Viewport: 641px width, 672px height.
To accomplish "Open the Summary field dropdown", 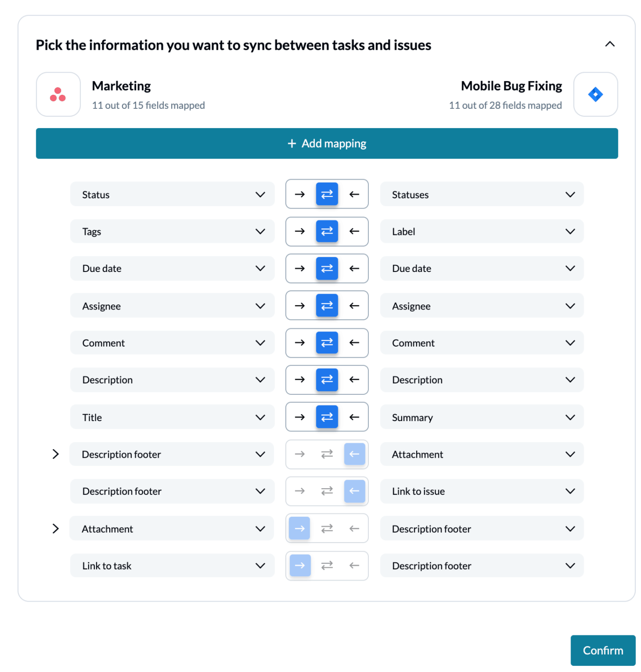I will (482, 417).
